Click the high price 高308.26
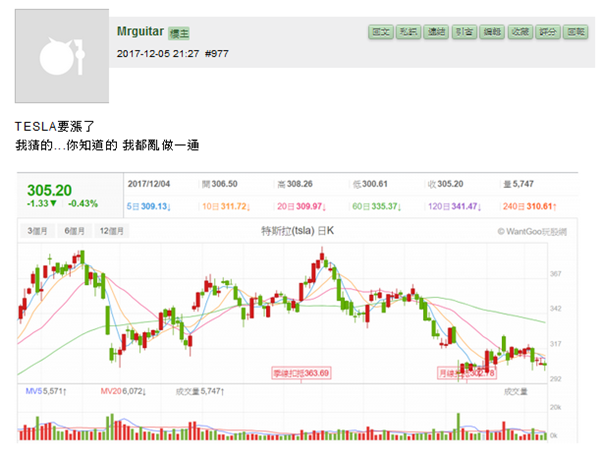 coord(295,184)
